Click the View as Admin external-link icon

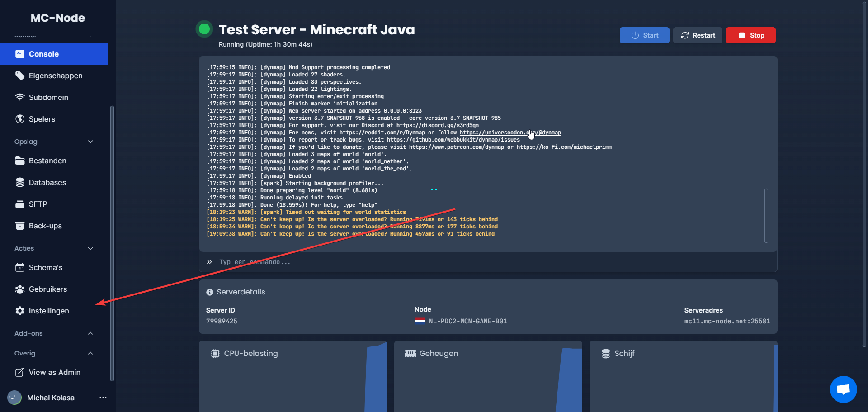coord(19,372)
